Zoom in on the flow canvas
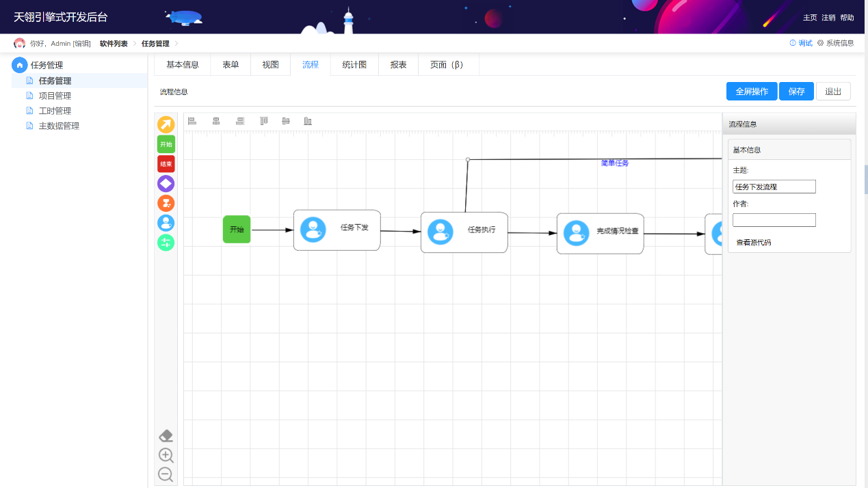Screen dimensions: 868x488 (x=166, y=455)
